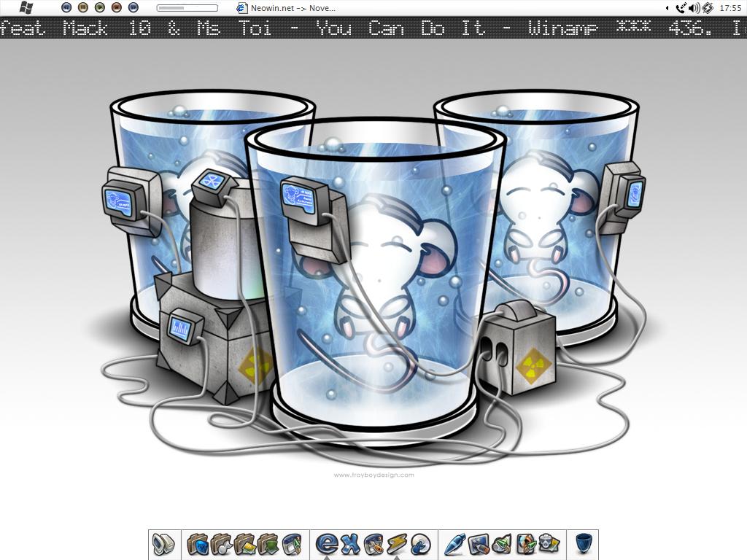Screen dimensions: 747x560
Task: Pause playback with the Winamp pause button
Action: point(83,7)
